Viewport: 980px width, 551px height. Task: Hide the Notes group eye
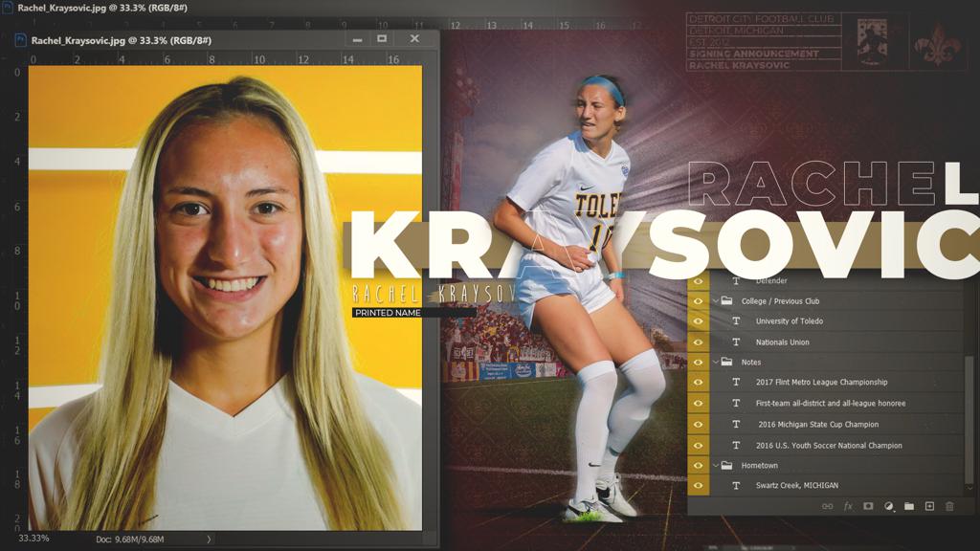(698, 362)
